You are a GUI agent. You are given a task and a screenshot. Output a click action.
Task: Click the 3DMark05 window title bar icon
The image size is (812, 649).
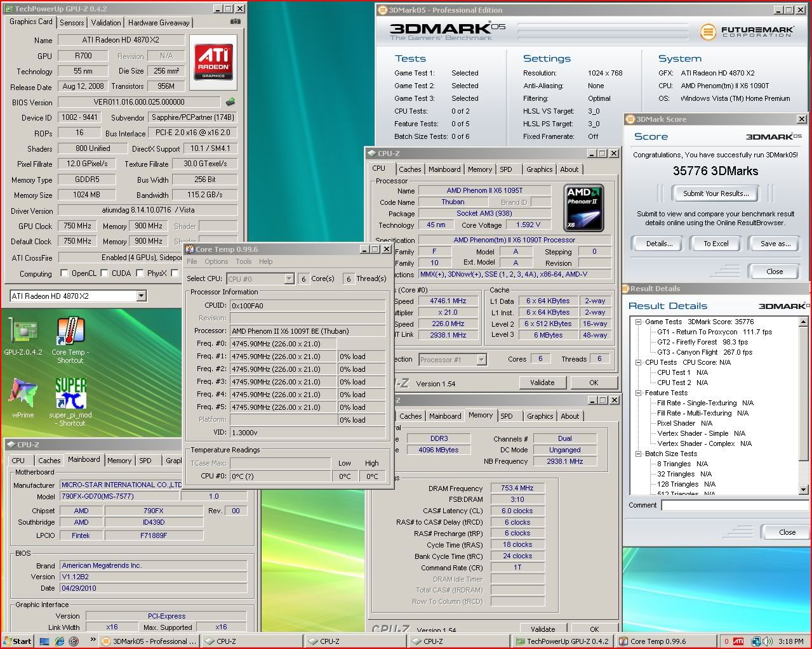tap(382, 10)
